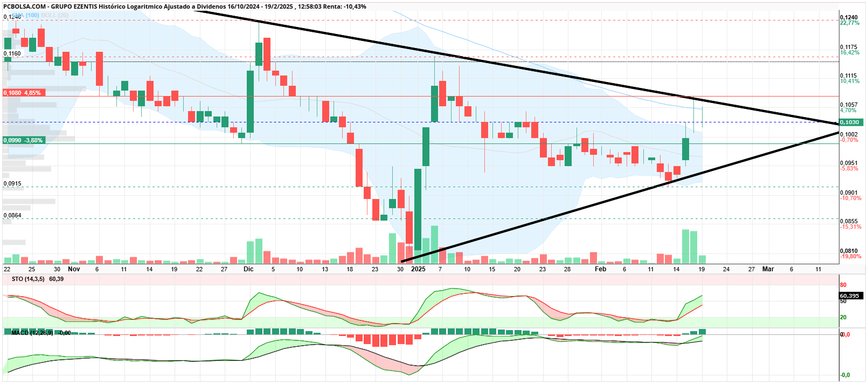Screen dimensions: 868x384
Task: Click the 0,0864 level label at left
Action: [12, 215]
